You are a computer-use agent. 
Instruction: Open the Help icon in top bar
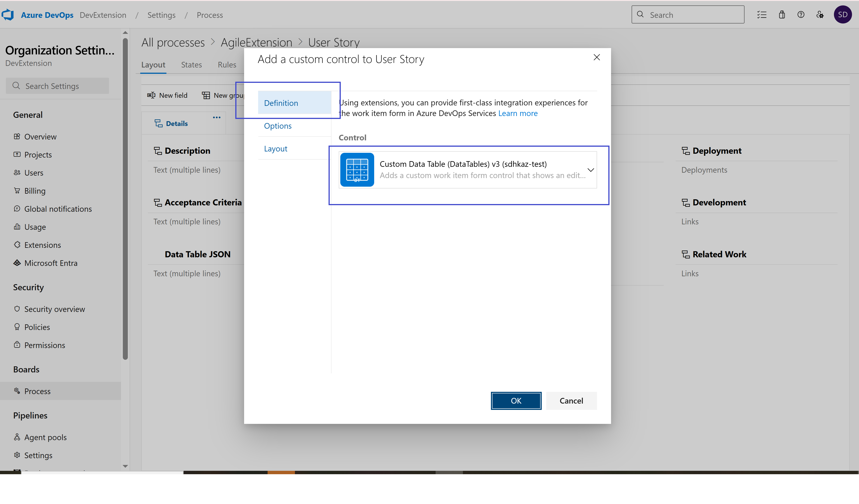(801, 14)
